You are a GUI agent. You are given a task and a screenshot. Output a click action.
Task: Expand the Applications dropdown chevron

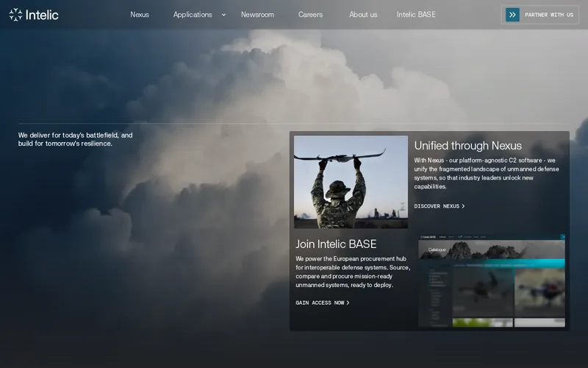pyautogui.click(x=223, y=15)
